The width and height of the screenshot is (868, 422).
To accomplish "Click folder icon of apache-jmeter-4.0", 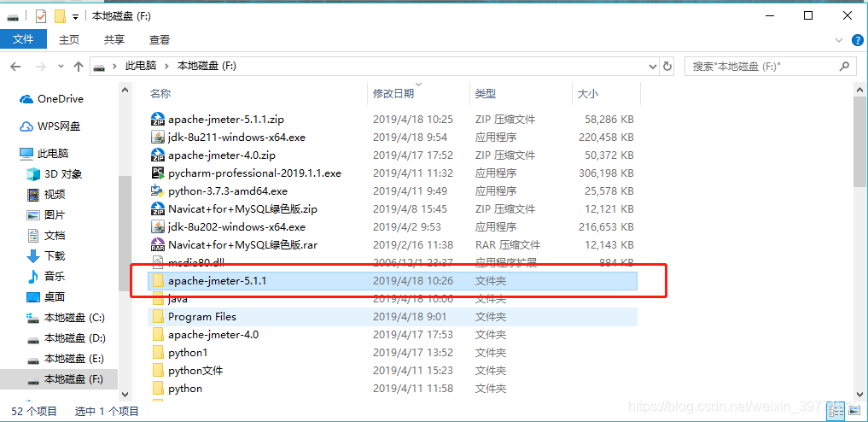I will pyautogui.click(x=158, y=335).
